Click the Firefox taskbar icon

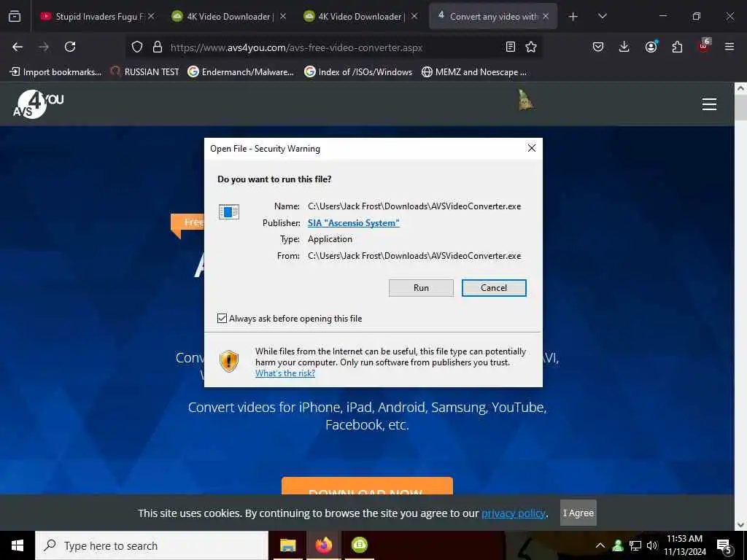point(323,545)
